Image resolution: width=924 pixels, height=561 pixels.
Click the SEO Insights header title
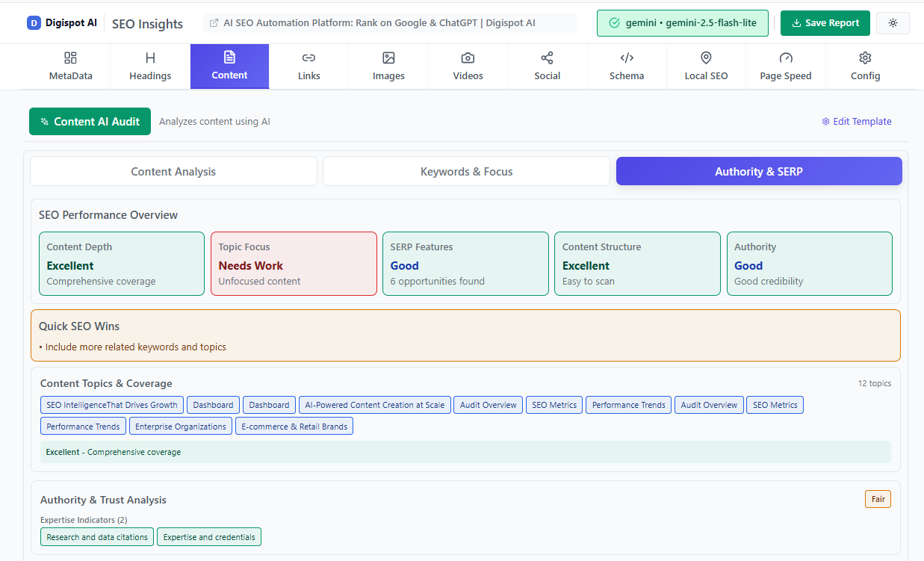(x=147, y=24)
